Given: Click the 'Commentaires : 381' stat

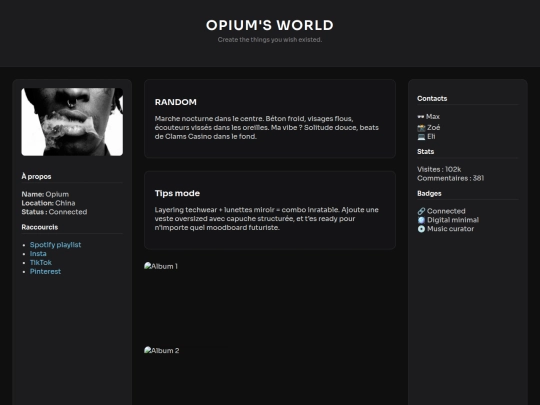Looking at the screenshot, I should [x=450, y=178].
